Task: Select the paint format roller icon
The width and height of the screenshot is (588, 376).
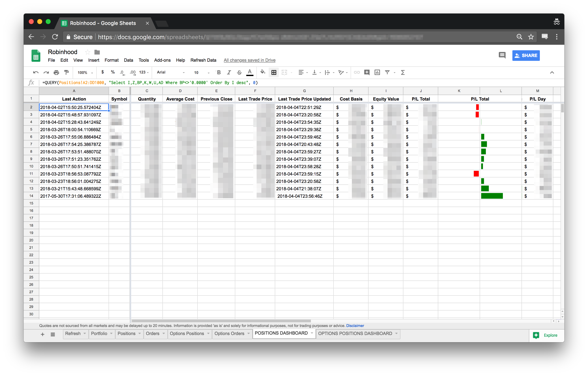Action: [x=66, y=72]
